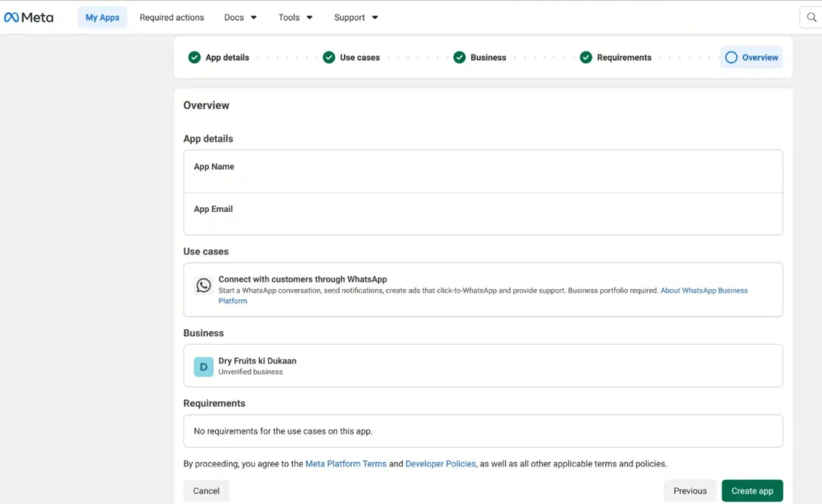Go to App details step

click(227, 58)
